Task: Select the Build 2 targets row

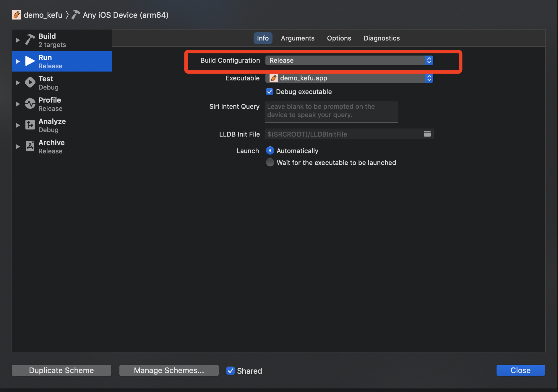Action: (62, 40)
